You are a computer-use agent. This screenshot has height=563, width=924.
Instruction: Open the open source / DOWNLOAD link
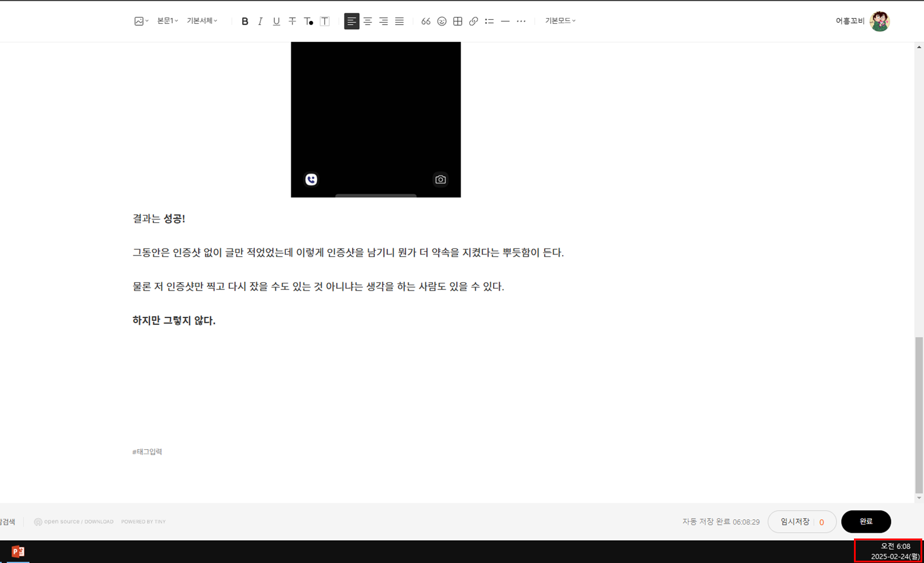point(74,522)
